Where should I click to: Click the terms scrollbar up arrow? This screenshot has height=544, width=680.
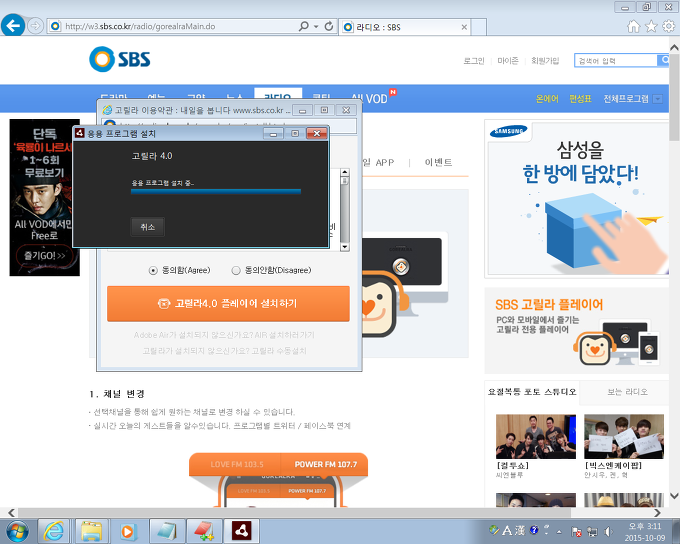(x=345, y=172)
